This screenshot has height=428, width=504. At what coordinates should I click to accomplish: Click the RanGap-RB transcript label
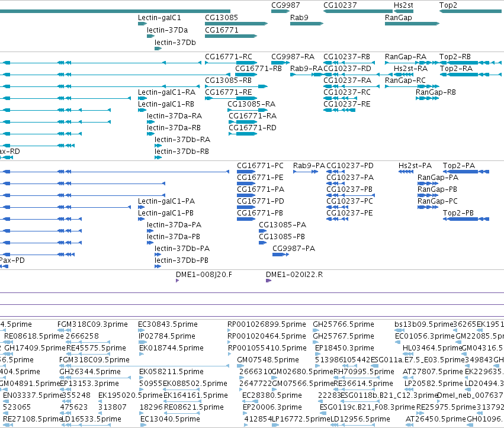[436, 92]
